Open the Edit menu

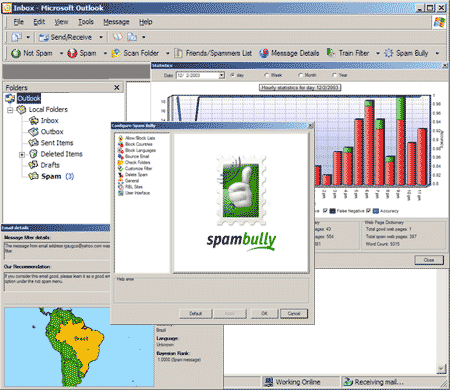point(39,22)
